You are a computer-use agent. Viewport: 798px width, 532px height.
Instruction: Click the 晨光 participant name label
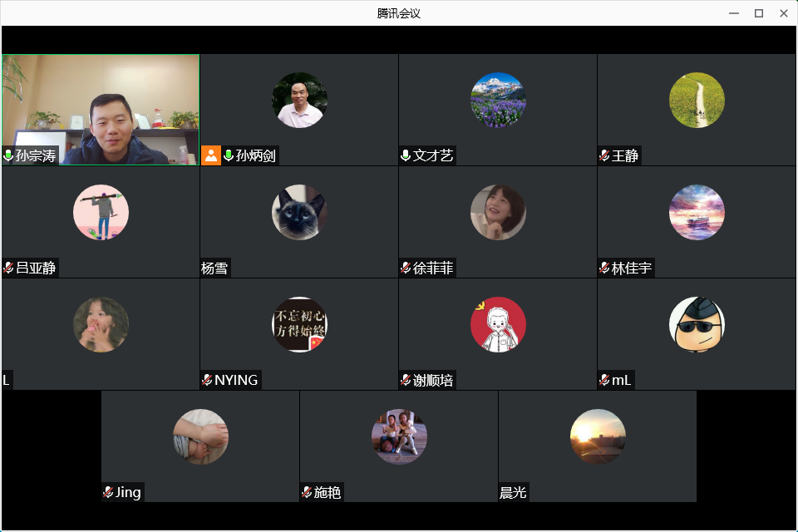[x=513, y=492]
